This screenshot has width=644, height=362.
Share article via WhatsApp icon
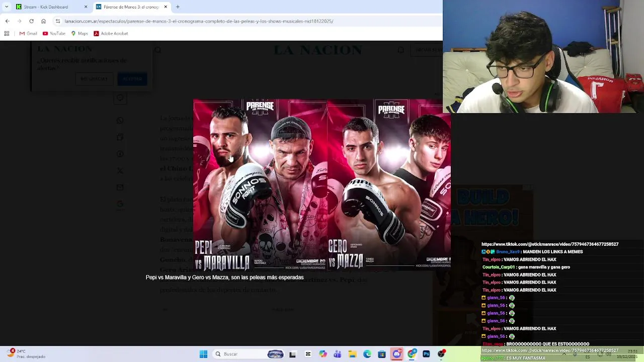(x=120, y=120)
